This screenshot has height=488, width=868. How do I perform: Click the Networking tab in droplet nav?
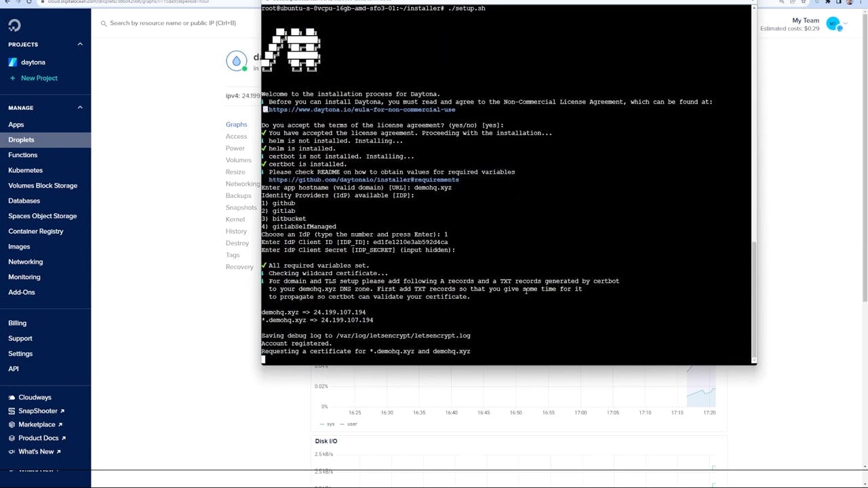243,184
